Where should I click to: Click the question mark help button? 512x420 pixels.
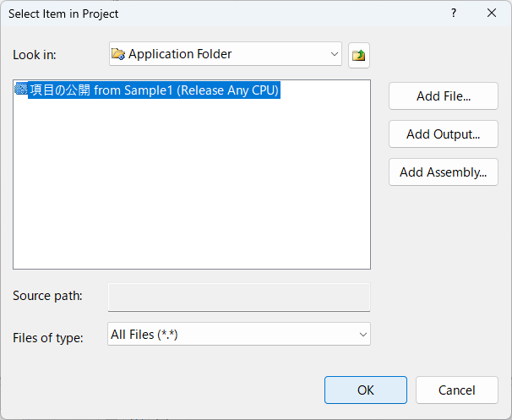[x=454, y=13]
